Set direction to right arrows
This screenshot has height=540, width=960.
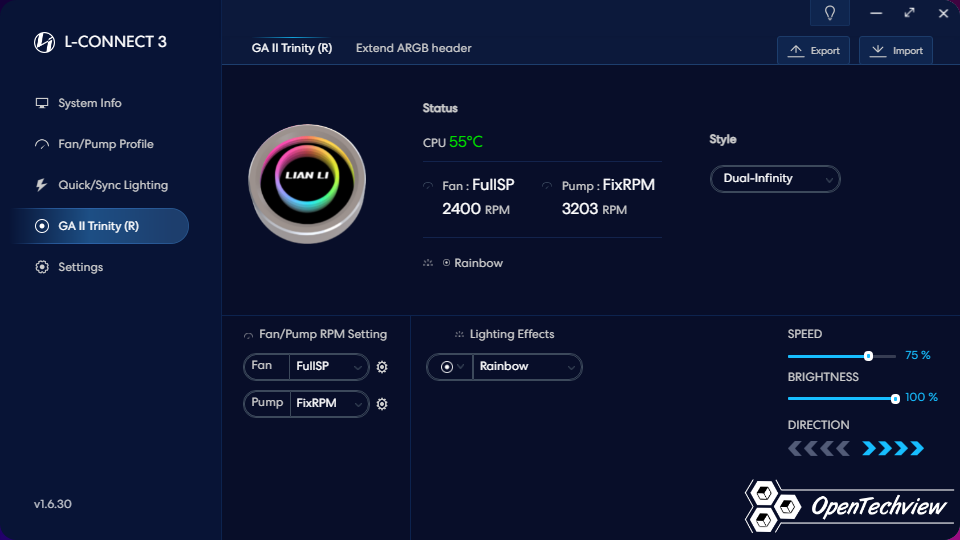pyautogui.click(x=893, y=449)
